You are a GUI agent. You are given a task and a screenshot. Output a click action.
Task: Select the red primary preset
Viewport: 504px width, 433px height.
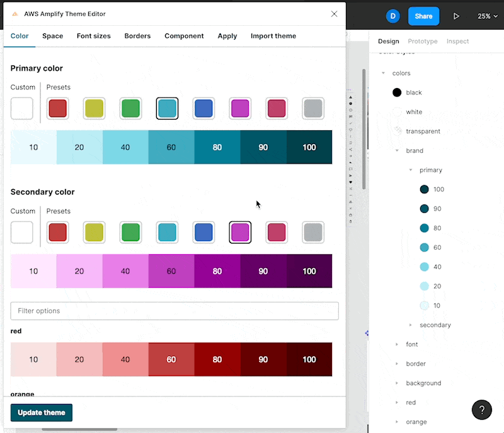click(58, 108)
